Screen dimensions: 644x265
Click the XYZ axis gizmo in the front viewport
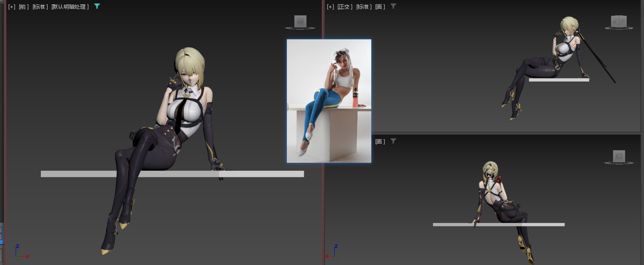coord(20,252)
